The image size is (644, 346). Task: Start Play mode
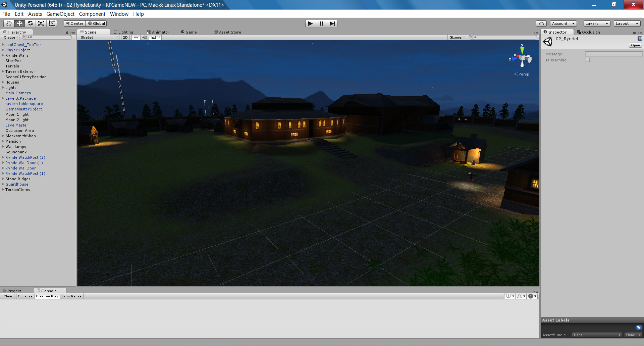coord(311,23)
